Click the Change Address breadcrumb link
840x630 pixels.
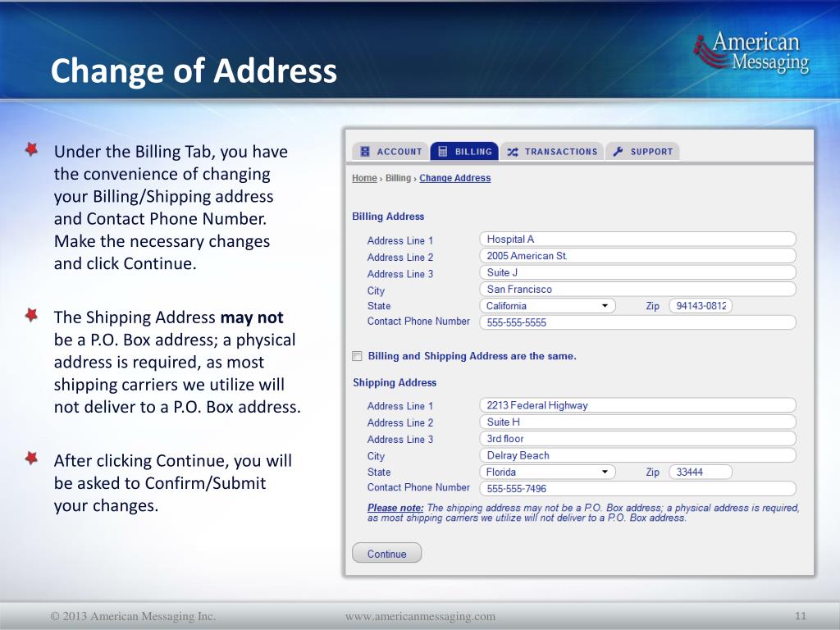pyautogui.click(x=454, y=178)
